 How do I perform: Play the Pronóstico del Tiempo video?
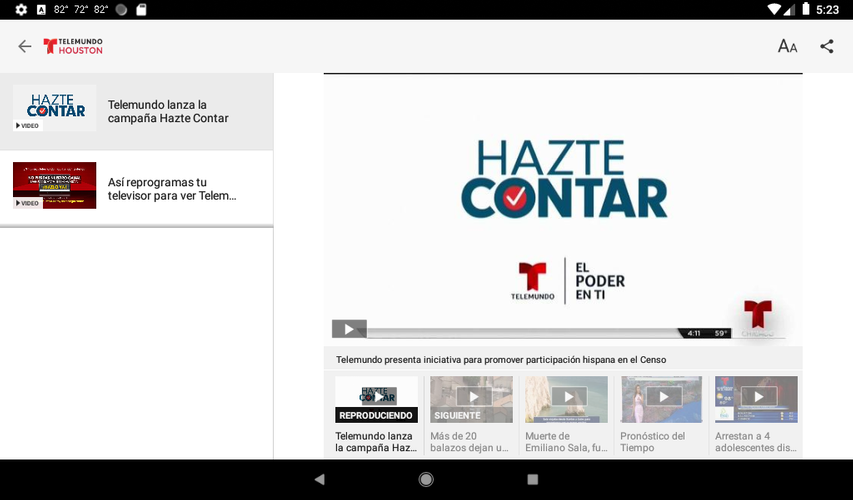661,399
